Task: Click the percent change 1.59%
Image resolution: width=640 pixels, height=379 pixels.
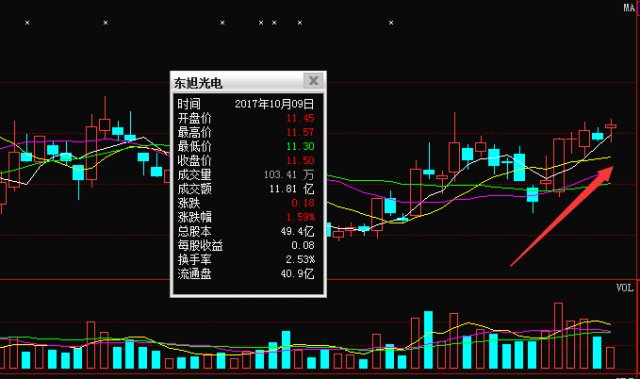Action: tap(300, 217)
